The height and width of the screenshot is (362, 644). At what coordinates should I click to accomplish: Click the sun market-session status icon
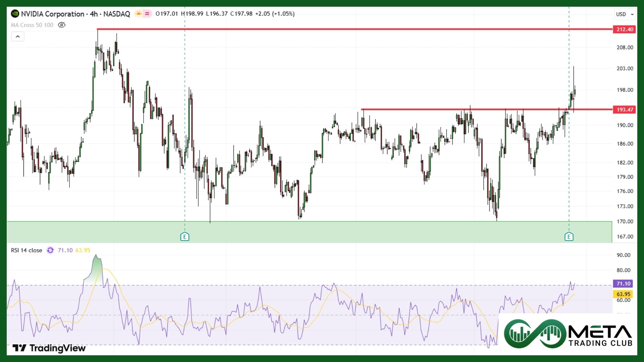pos(138,14)
